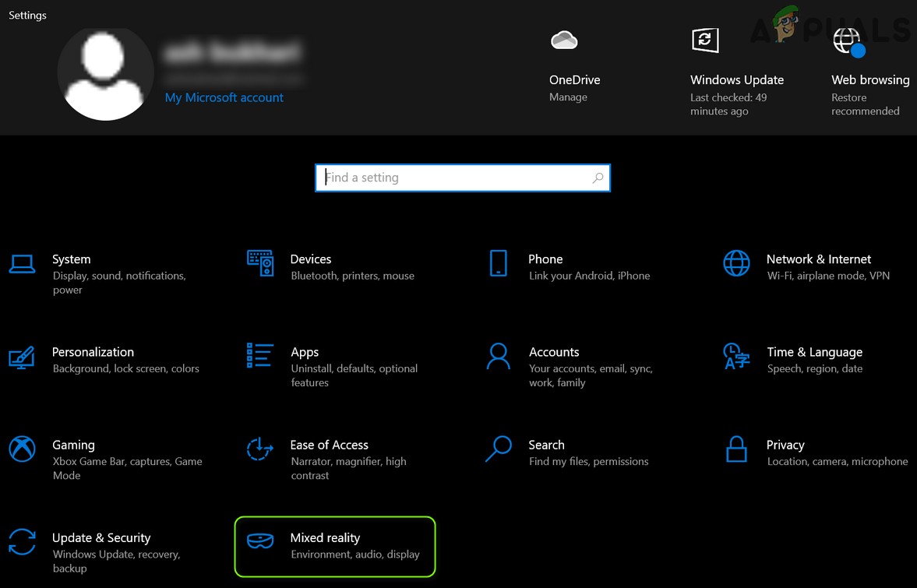Select the Privacy padlock icon
Screen dimensions: 917x588
point(736,449)
